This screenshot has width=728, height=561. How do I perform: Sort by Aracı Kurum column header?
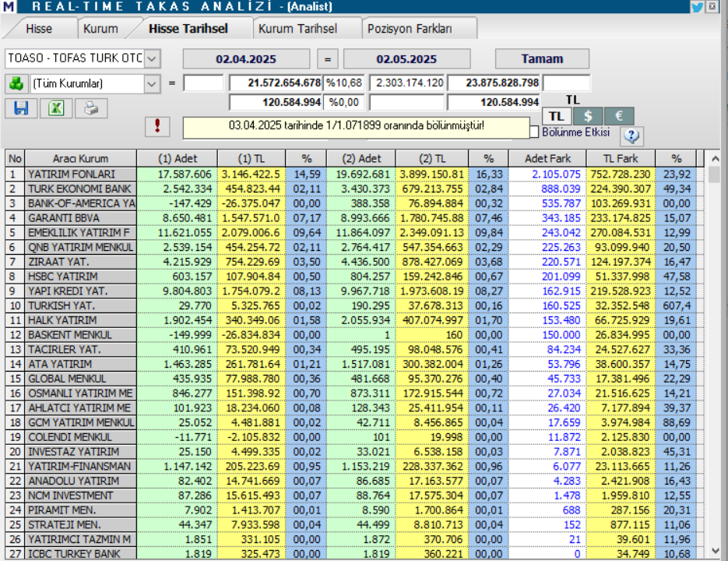coord(81,158)
